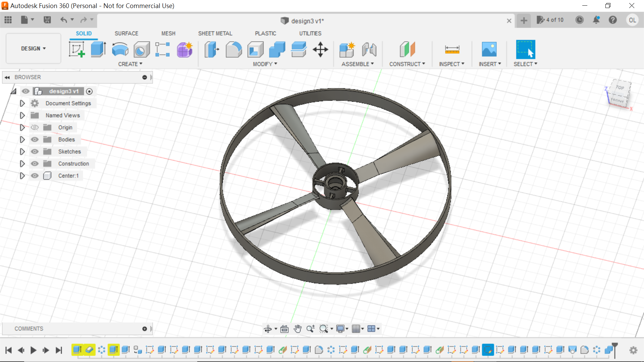Expand the Center:1 component node
Screen dimensions: 644x362
pos(22,176)
